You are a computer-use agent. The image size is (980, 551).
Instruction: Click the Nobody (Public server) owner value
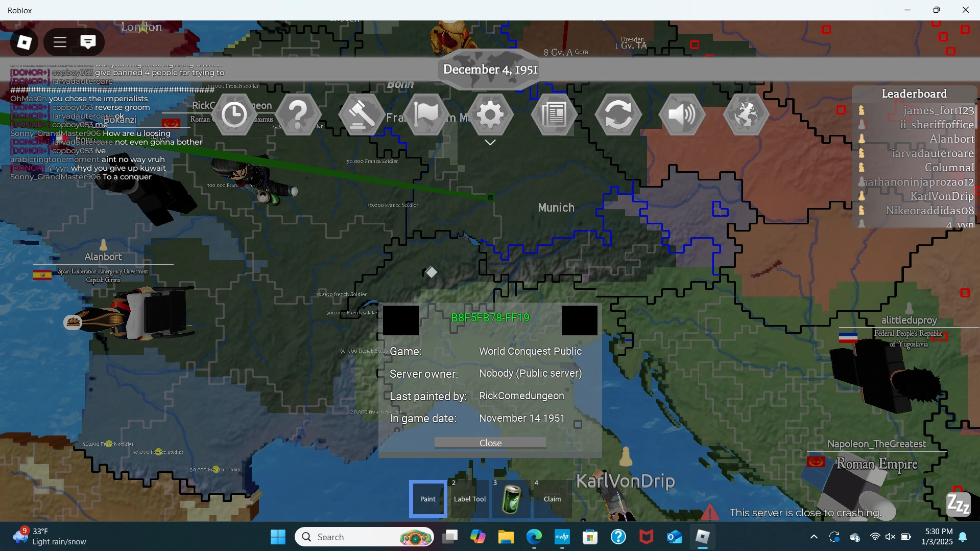(530, 373)
